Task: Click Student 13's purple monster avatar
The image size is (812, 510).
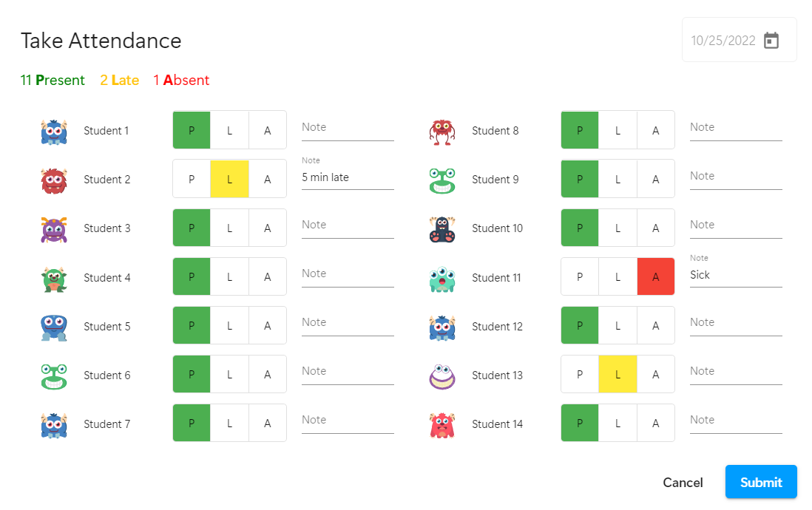Action: tap(442, 375)
